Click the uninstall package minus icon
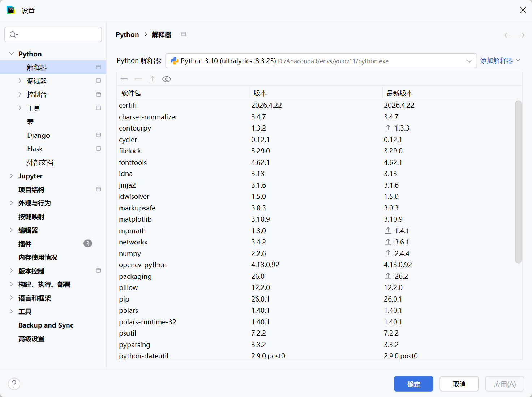This screenshot has width=532, height=397. [138, 79]
